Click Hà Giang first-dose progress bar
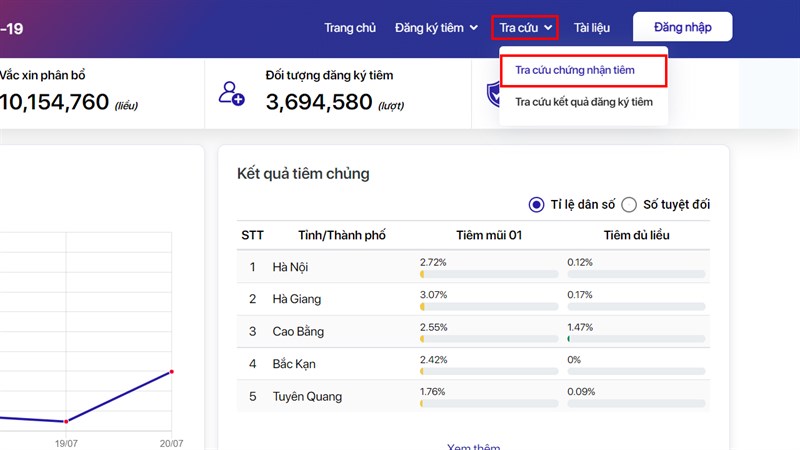 click(489, 307)
